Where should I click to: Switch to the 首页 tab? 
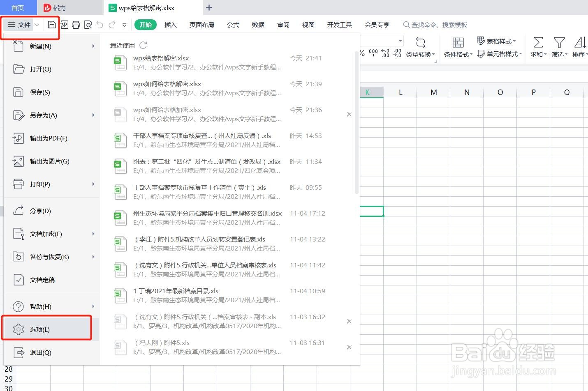pos(18,8)
